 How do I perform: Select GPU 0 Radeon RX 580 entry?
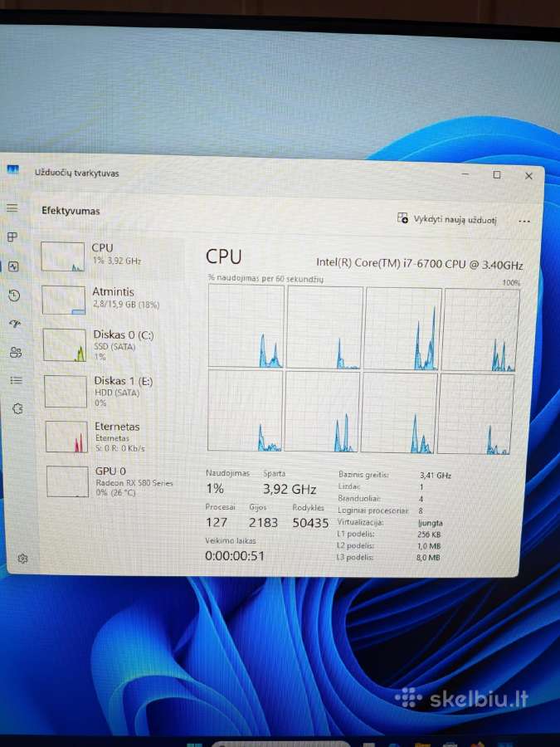pyautogui.click(x=115, y=481)
